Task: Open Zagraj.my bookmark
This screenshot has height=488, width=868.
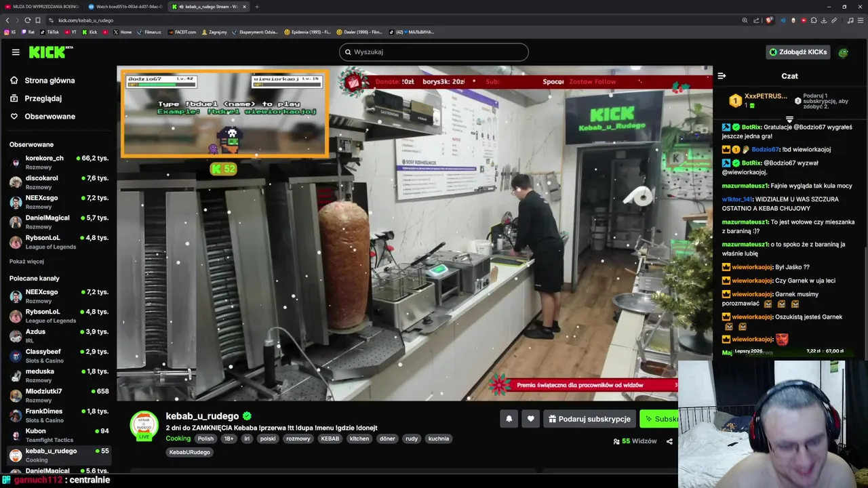Action: pos(214,32)
